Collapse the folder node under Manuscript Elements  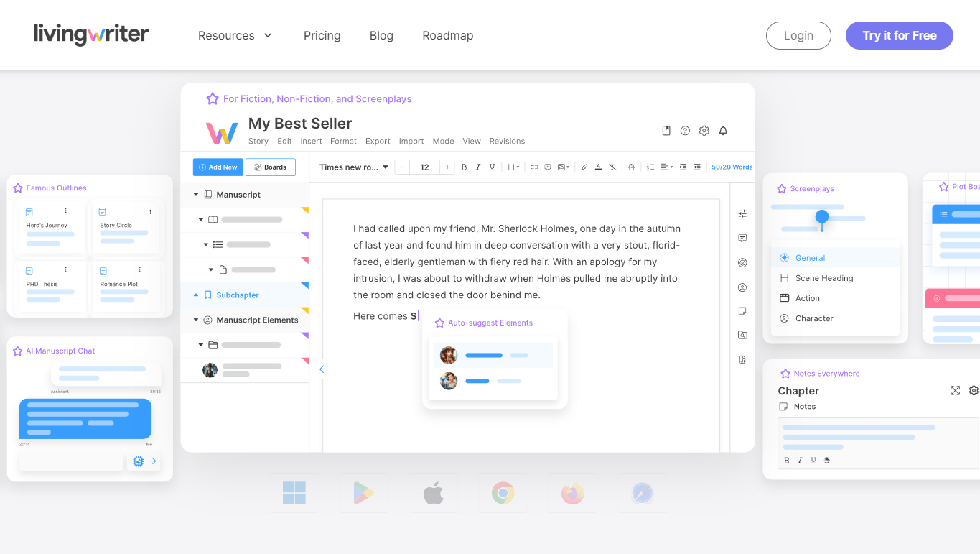pyautogui.click(x=201, y=345)
